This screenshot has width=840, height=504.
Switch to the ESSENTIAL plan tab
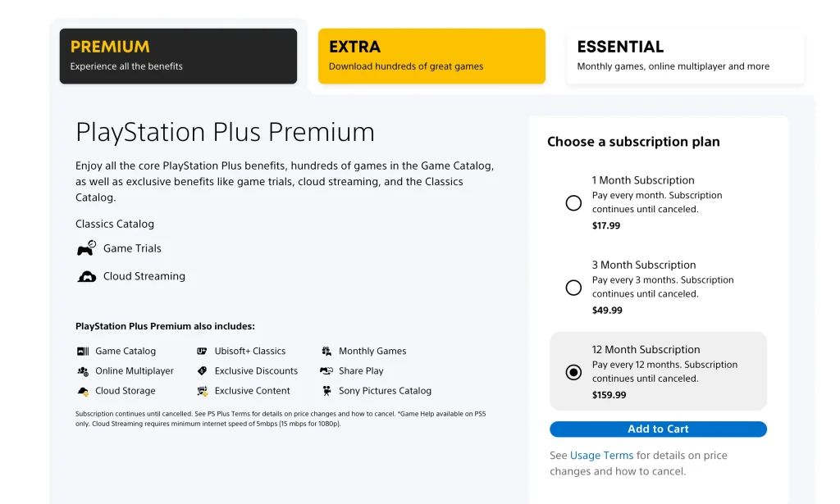click(x=685, y=55)
